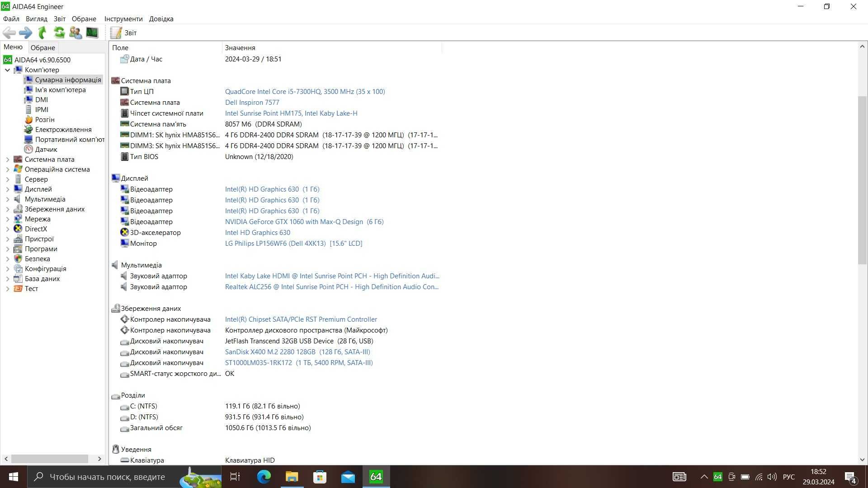The image size is (868, 488).
Task: Open the Realtek ALC256 audio adapter link
Action: point(332,287)
